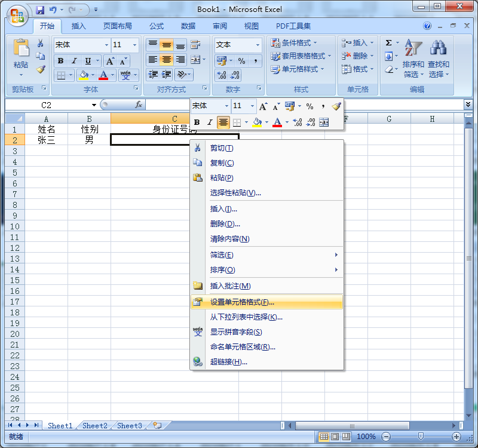Click Decrease Indent in ribbon alignment group
The image size is (478, 448).
153,74
